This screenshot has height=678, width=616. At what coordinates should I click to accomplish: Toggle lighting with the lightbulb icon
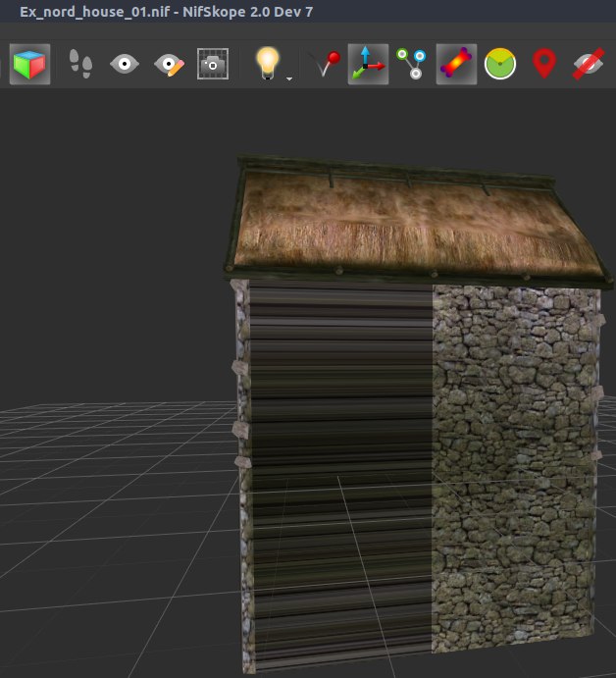[266, 63]
